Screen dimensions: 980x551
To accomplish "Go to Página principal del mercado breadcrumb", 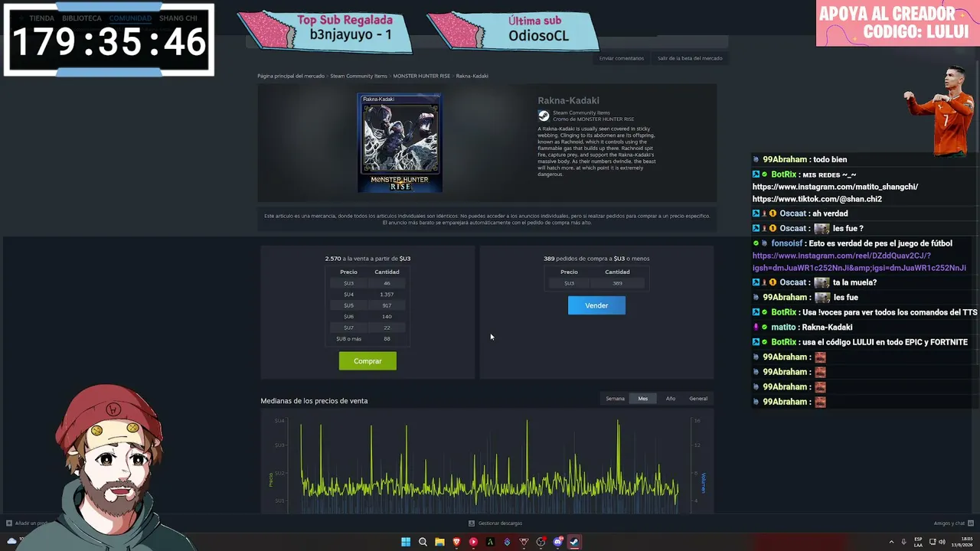I will [291, 76].
